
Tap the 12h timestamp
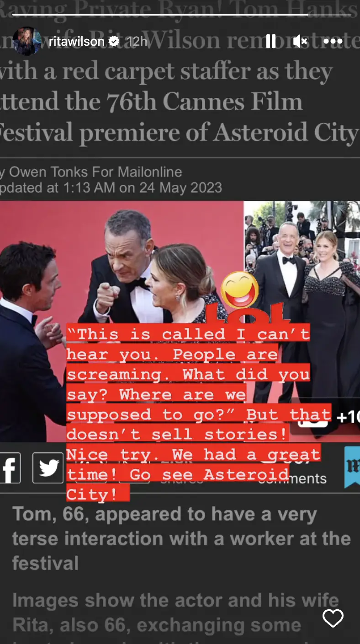pos(137,41)
